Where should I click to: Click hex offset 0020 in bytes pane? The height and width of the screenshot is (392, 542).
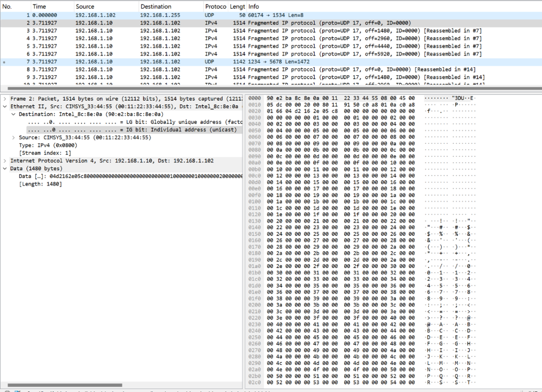(254, 111)
